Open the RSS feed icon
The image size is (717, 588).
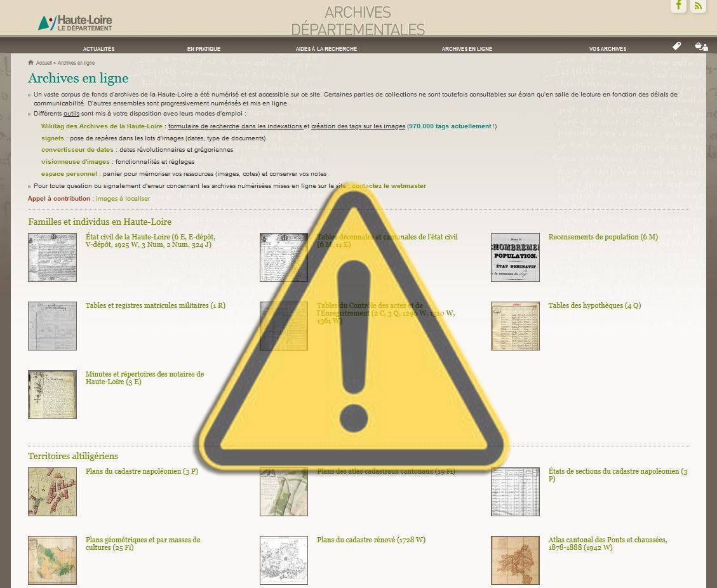698,6
